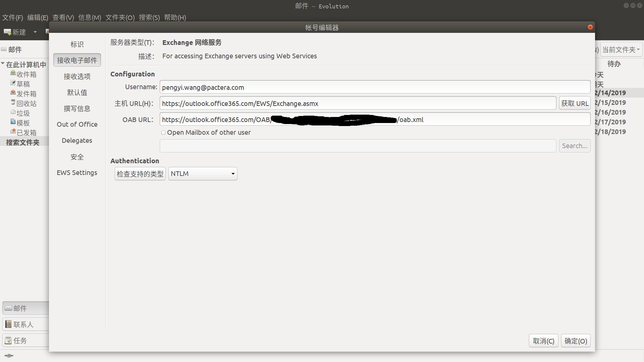This screenshot has width=644, height=362.
Task: Click the 已发送 sent mail icon
Action: click(12, 132)
